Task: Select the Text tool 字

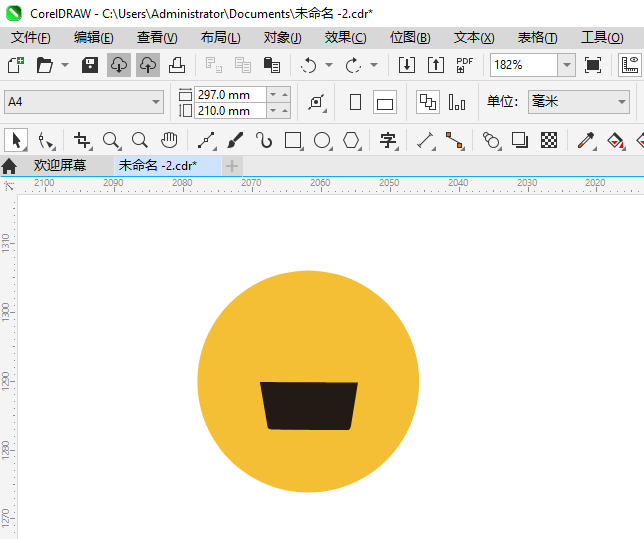Action: pyautogui.click(x=389, y=141)
